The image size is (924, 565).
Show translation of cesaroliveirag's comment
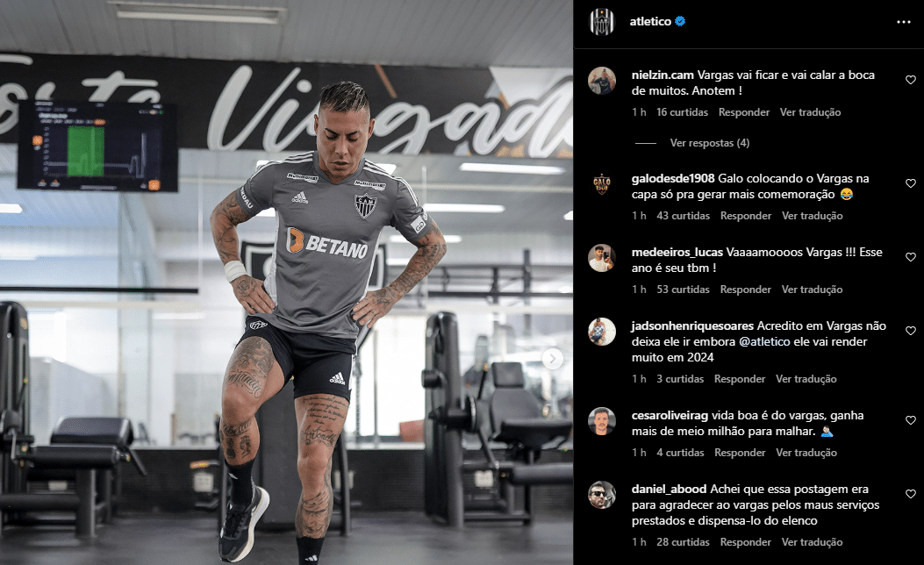point(806,453)
